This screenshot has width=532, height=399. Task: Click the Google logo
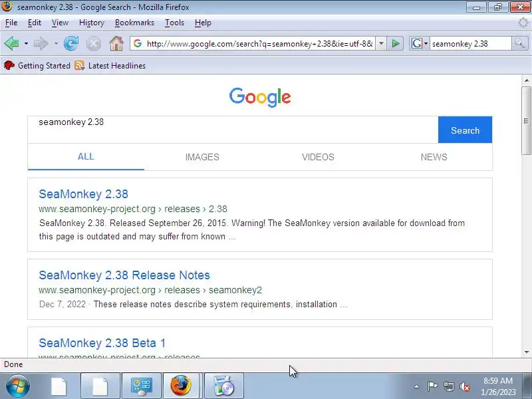pos(260,97)
